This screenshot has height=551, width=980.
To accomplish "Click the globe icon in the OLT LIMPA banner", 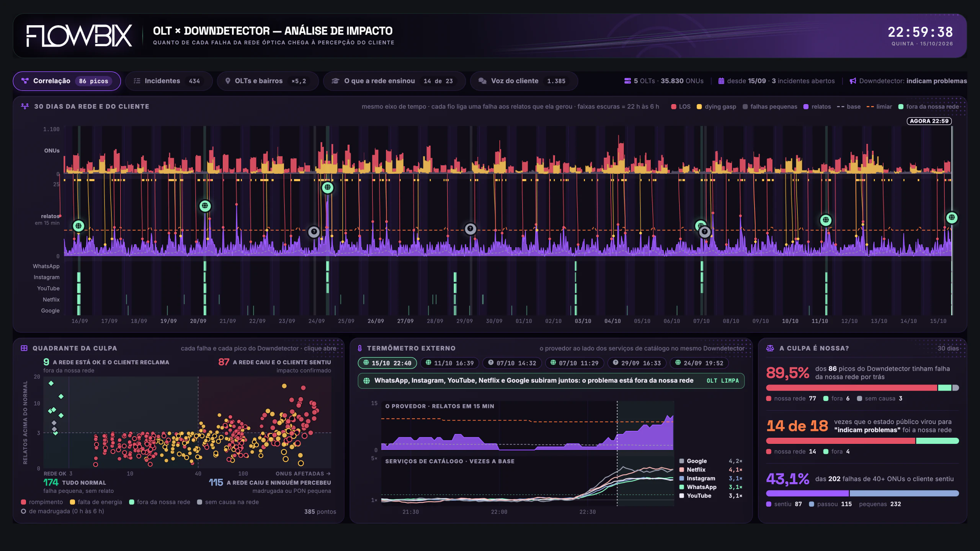I will coord(366,381).
